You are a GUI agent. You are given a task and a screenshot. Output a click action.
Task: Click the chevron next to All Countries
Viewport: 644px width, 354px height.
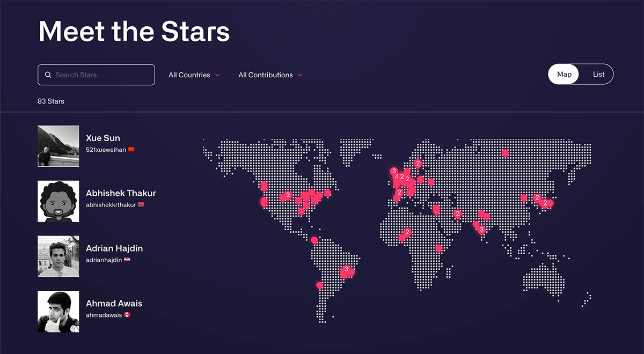point(218,75)
